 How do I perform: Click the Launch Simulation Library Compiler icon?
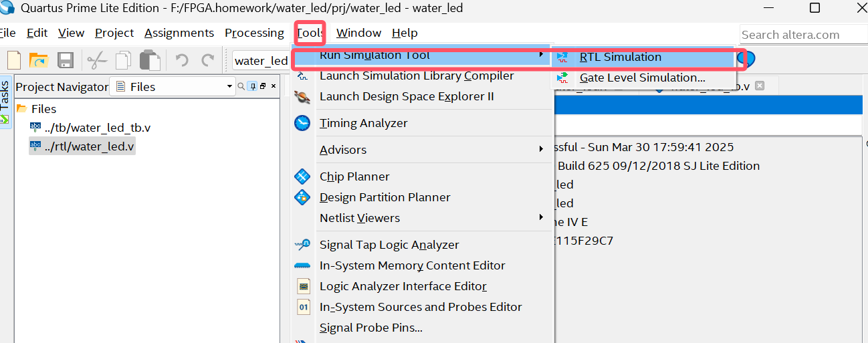pyautogui.click(x=302, y=76)
